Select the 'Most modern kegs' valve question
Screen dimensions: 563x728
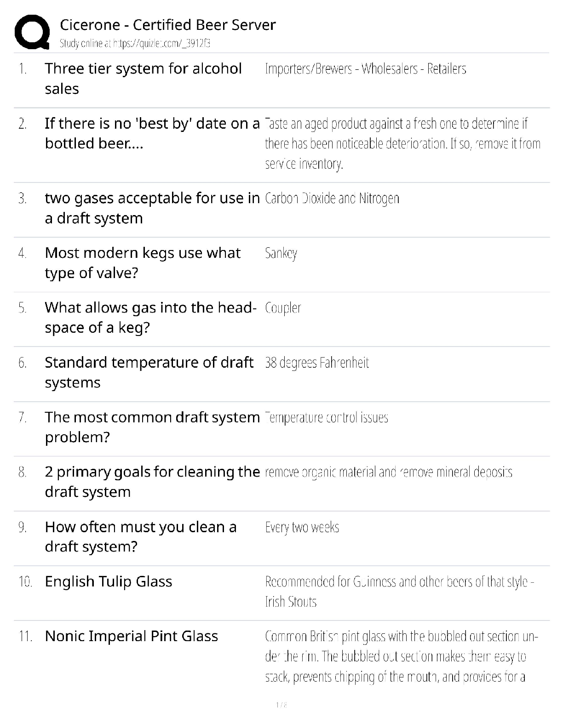pos(143,262)
